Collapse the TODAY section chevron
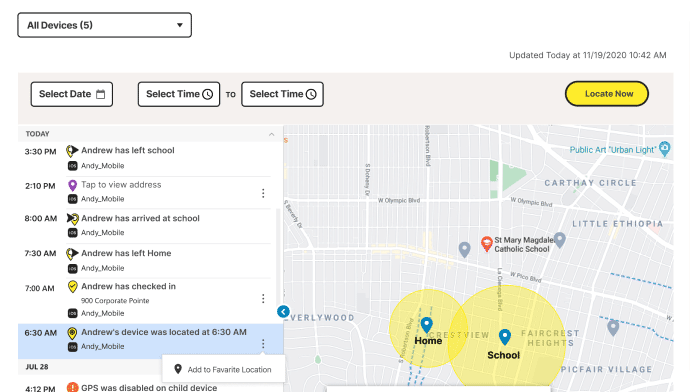690x392 pixels. click(272, 134)
